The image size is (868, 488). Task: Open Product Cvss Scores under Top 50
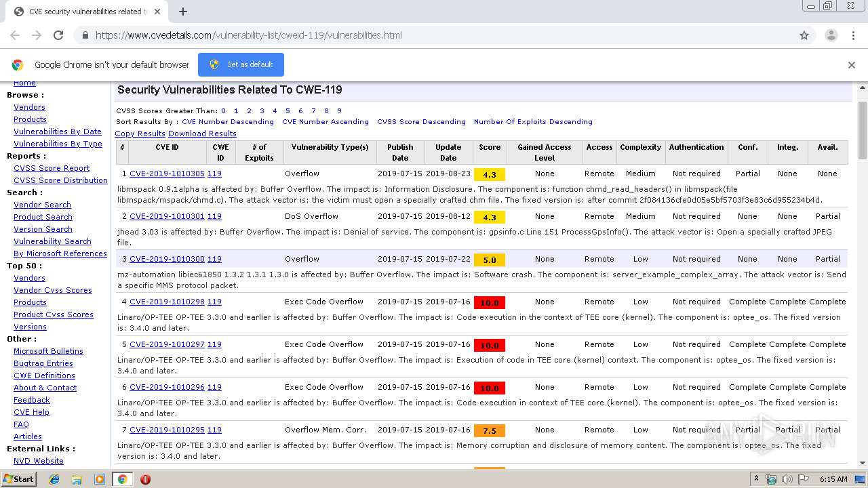(x=54, y=314)
